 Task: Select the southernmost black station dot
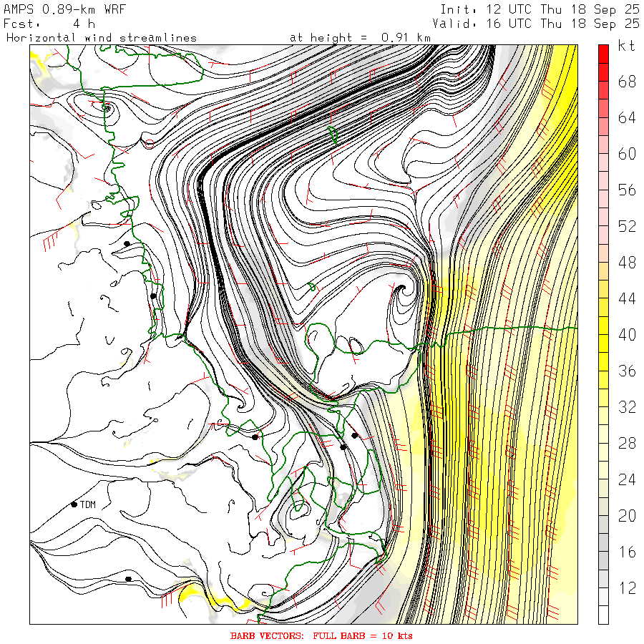click(128, 579)
